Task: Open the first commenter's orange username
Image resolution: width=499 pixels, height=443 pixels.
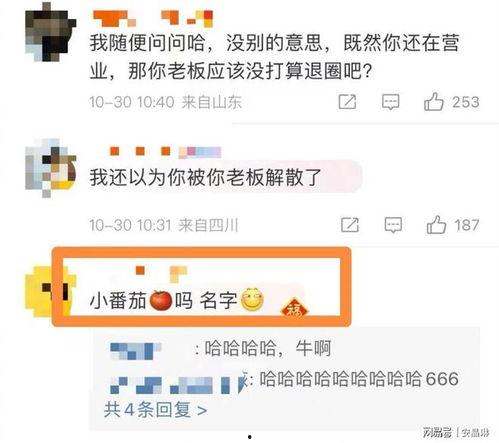Action: 153,18
